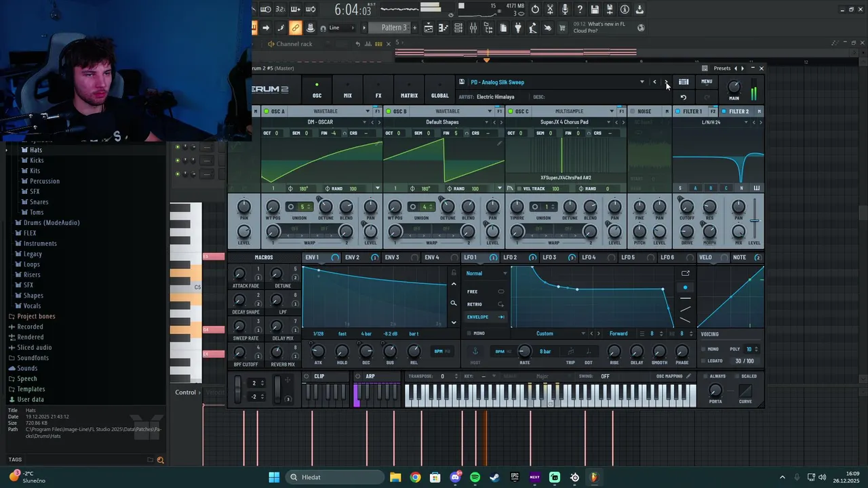Toggle OSC B power switch
Image resolution: width=868 pixels, height=488 pixels.
pyautogui.click(x=389, y=111)
